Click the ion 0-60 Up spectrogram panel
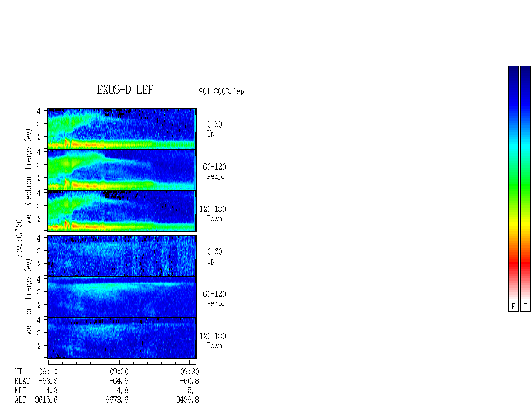This screenshot has width=532, height=412. 122,256
